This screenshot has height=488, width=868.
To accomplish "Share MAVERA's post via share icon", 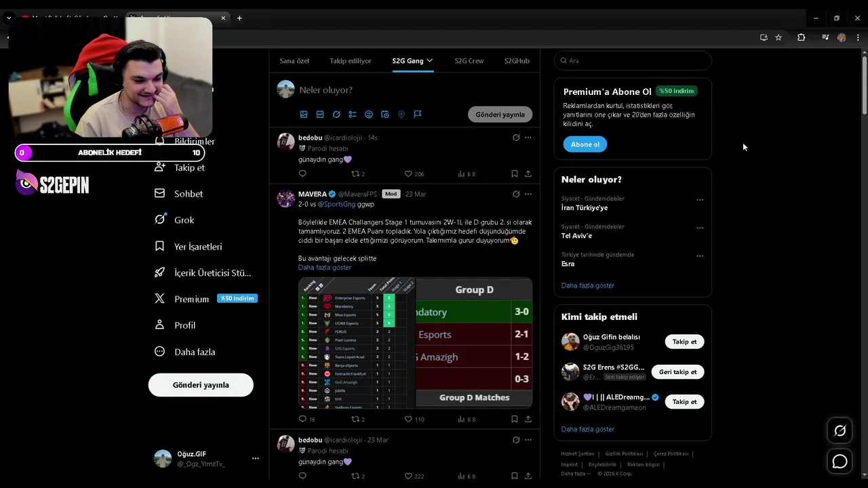I will pos(528,420).
